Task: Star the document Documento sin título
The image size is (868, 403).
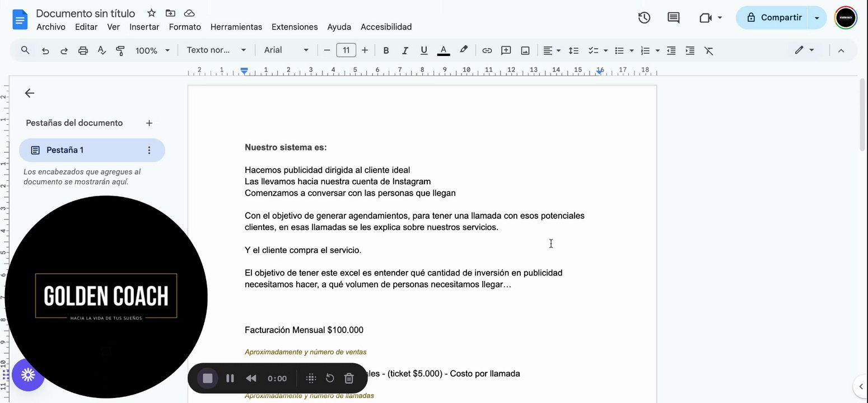Action: click(151, 13)
